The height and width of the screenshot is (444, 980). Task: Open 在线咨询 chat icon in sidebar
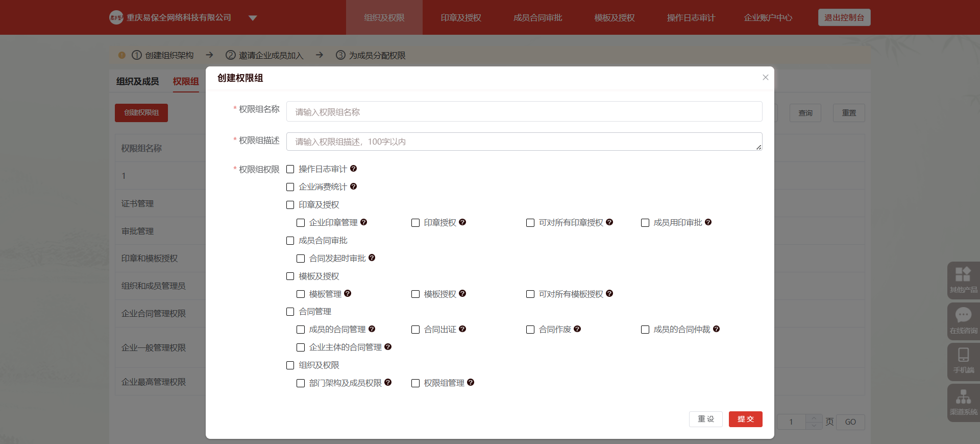[963, 320]
